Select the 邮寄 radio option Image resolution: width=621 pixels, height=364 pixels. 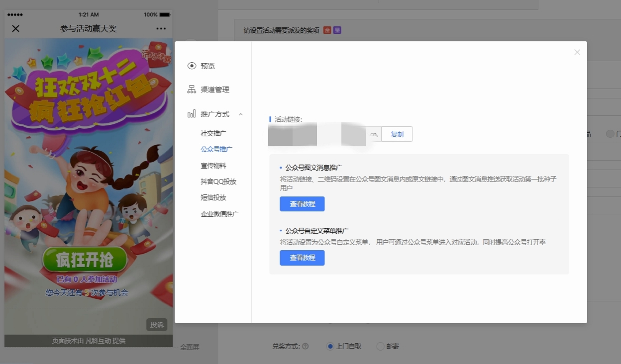coord(380,346)
